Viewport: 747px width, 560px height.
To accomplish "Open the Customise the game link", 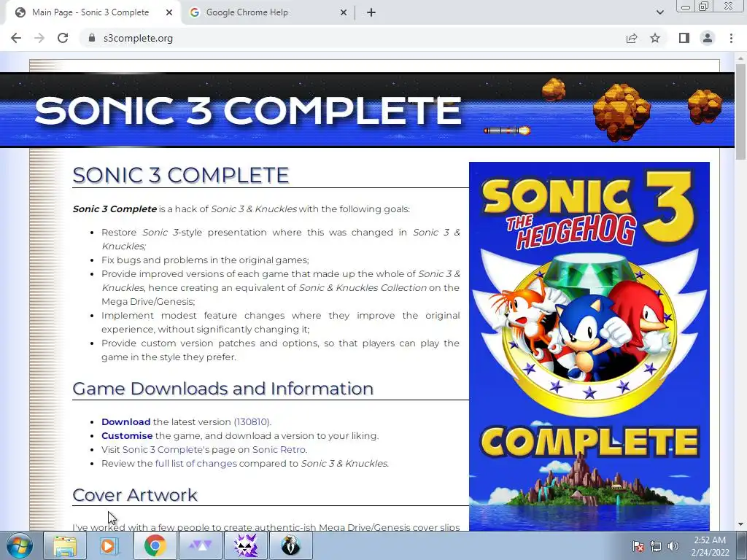I will pyautogui.click(x=127, y=436).
